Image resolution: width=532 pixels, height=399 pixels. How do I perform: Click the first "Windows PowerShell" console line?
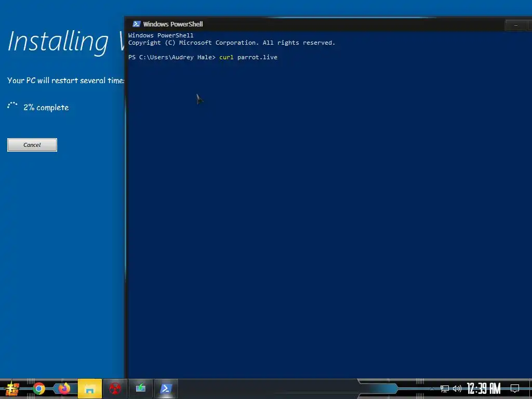point(161,35)
